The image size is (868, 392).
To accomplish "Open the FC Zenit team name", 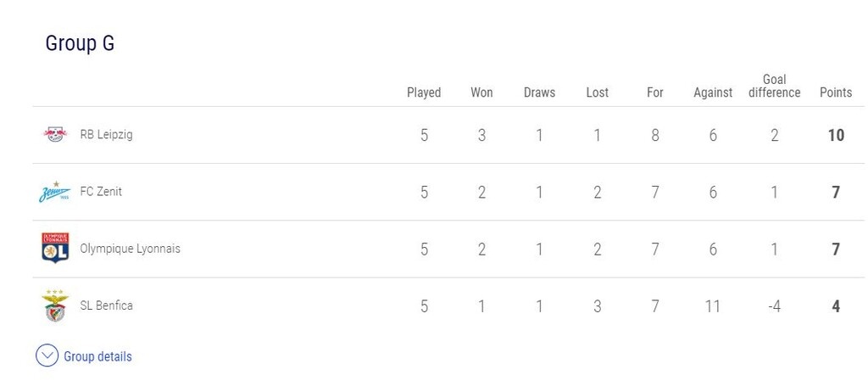I will coord(101,192).
